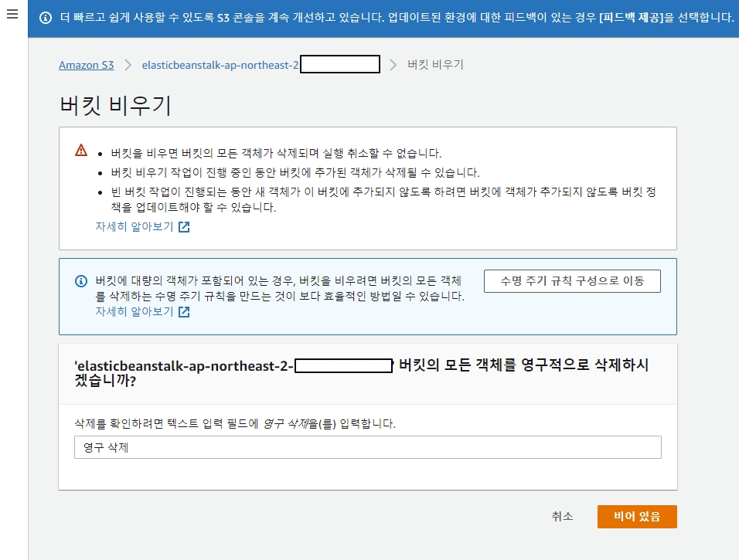Click the first breadcrumb chevron separator
Screen dimensions: 739x560
tap(128, 65)
